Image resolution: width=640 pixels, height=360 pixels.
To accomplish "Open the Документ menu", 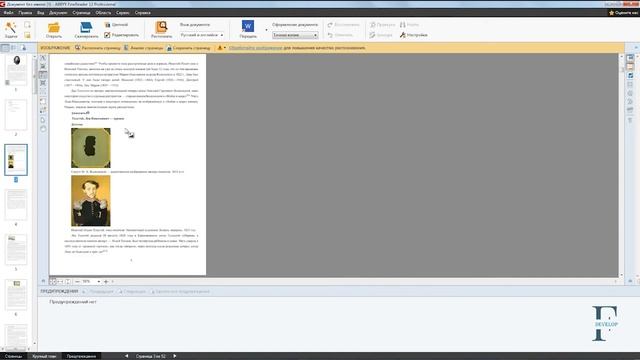I will pyautogui.click(x=58, y=13).
